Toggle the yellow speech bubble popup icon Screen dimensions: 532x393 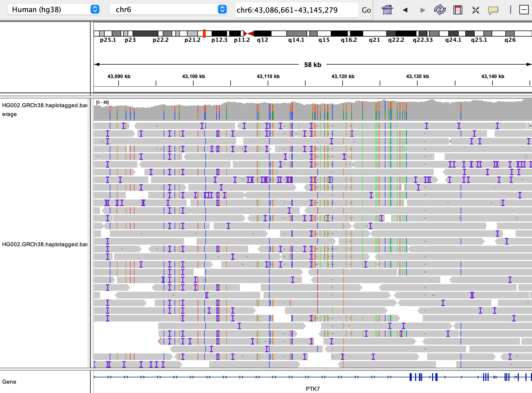[x=493, y=10]
